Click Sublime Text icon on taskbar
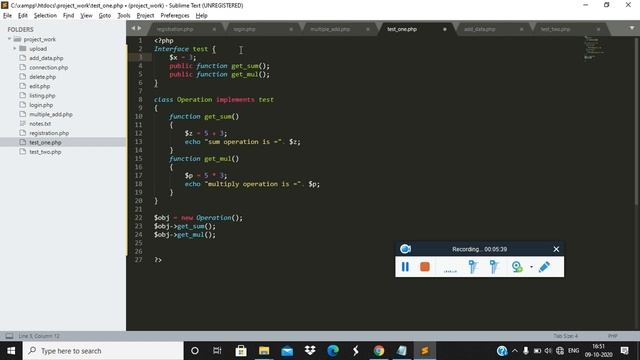 click(424, 351)
